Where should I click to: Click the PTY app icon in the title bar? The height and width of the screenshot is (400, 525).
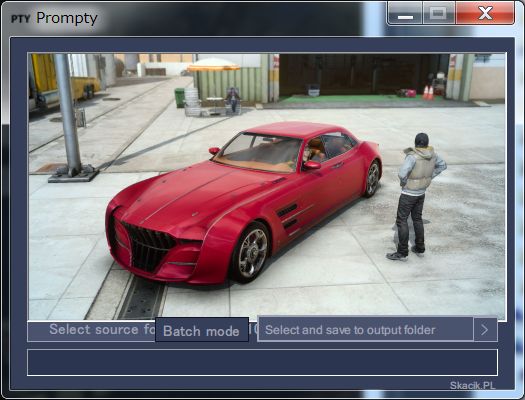(20, 19)
